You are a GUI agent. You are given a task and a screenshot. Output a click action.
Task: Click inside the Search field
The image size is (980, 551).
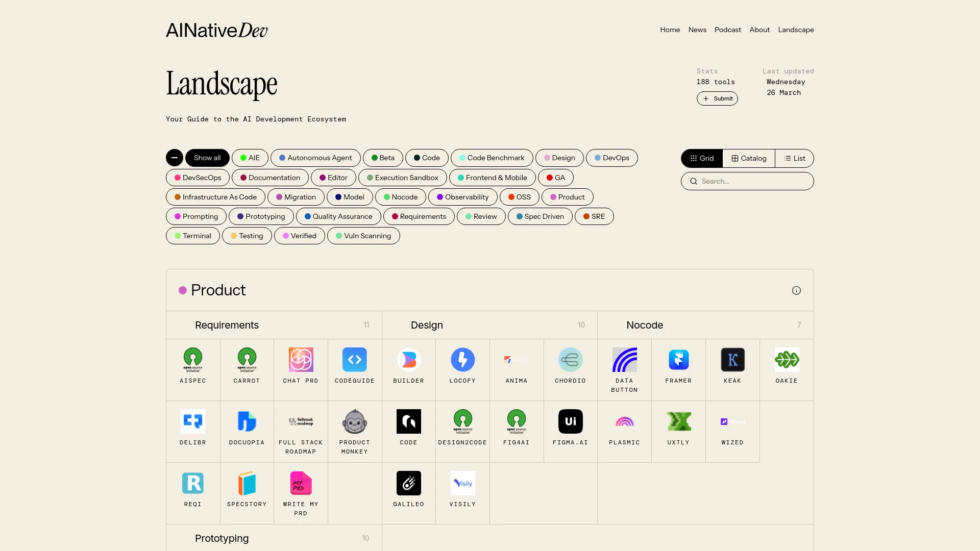(747, 181)
